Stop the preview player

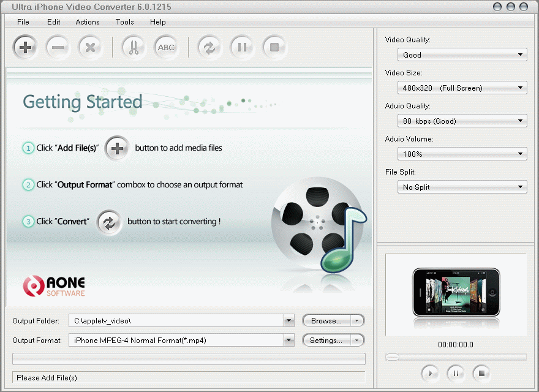click(481, 373)
